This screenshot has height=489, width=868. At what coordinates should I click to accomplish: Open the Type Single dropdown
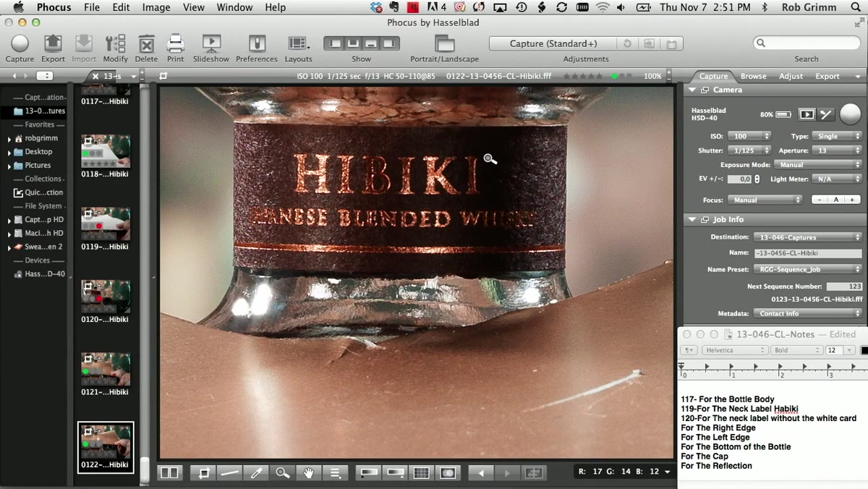pos(837,136)
